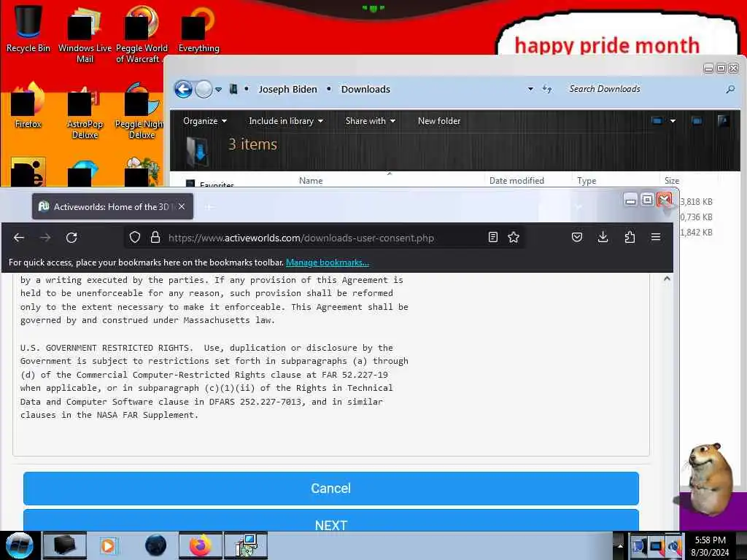
Task: Click the installer setup taskbar icon
Action: [246, 545]
